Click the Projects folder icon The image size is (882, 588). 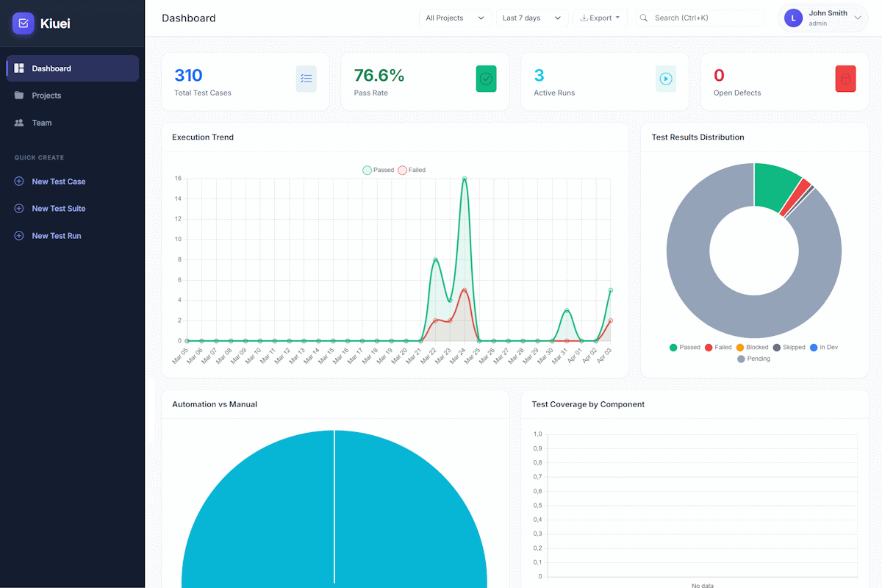(18, 96)
